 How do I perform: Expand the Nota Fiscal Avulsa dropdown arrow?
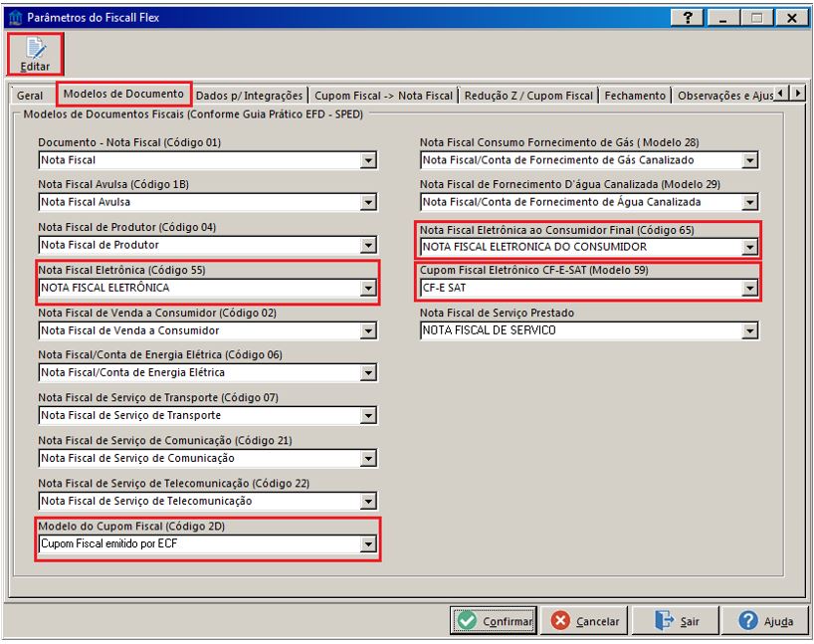point(368,202)
